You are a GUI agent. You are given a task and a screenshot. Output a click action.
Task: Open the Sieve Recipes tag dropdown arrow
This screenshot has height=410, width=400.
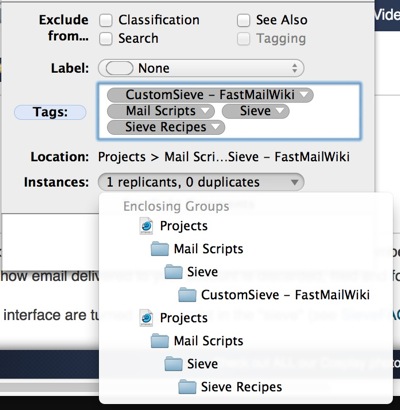(x=216, y=127)
